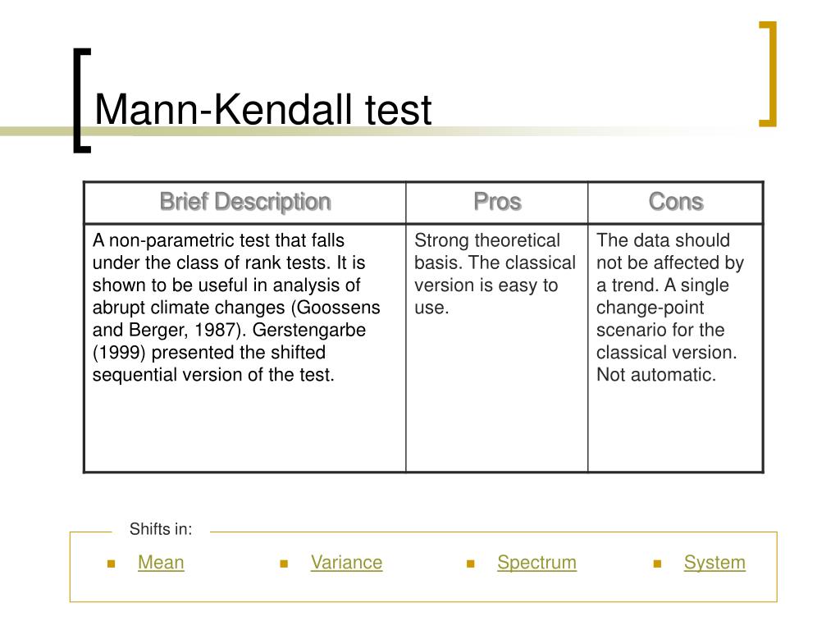This screenshot has height=630, width=840.
Task: Click the gold right bracket graphic
Action: tap(768, 74)
